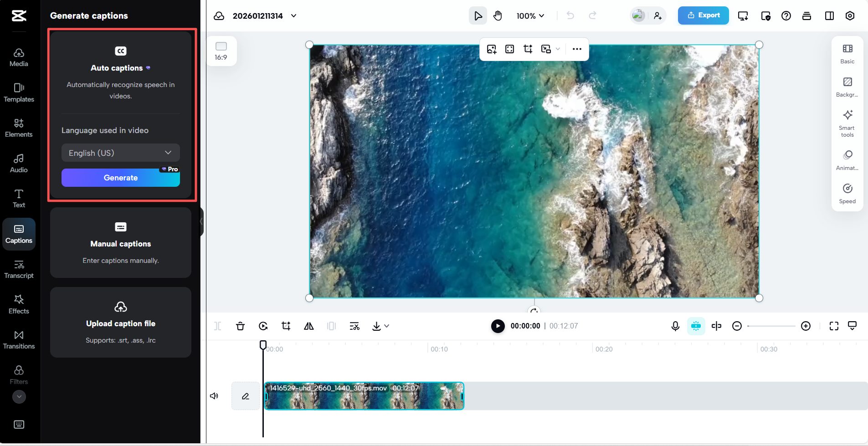The height and width of the screenshot is (446, 868).
Task: Mirror the video with the flip icon
Action: pos(308,326)
